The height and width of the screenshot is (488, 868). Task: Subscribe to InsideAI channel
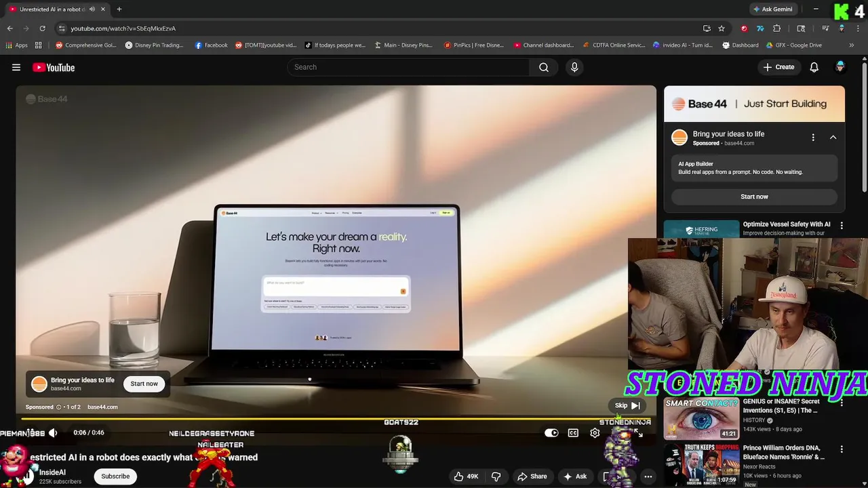[115, 476]
